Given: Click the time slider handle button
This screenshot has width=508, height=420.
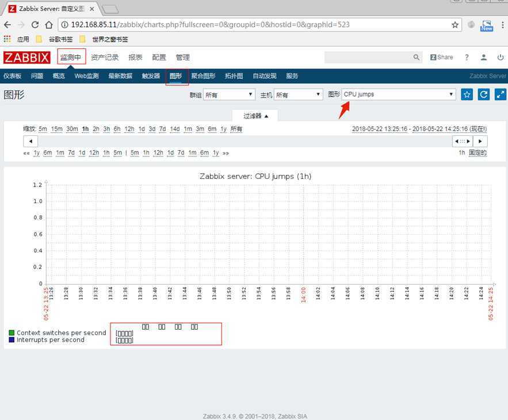Looking at the screenshot, I should coord(463,142).
